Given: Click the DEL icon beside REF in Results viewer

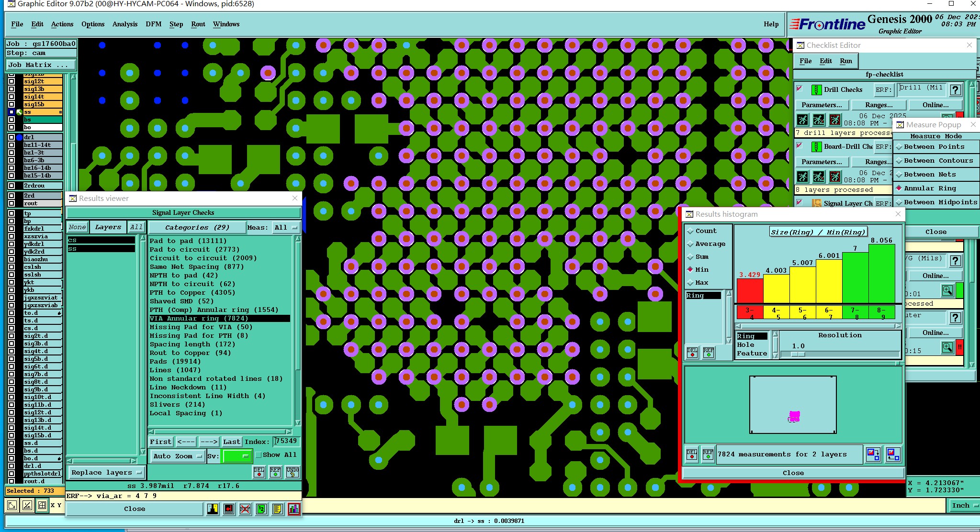Looking at the screenshot, I should 259,472.
